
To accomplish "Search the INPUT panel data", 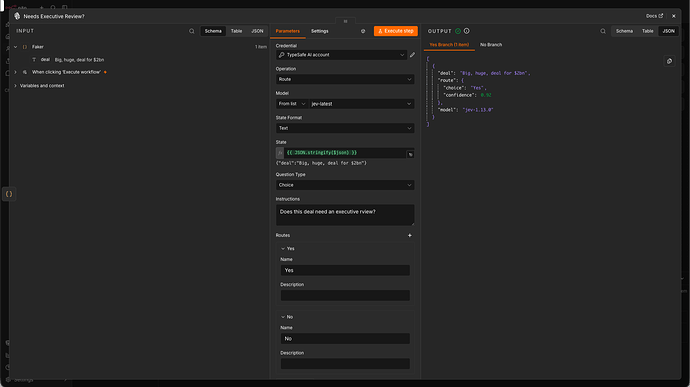I will (191, 31).
